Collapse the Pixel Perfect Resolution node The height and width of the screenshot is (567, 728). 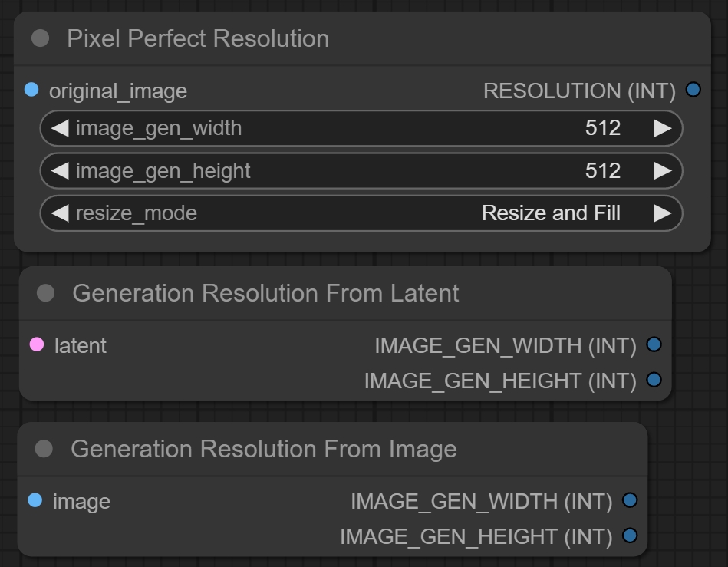click(x=41, y=38)
